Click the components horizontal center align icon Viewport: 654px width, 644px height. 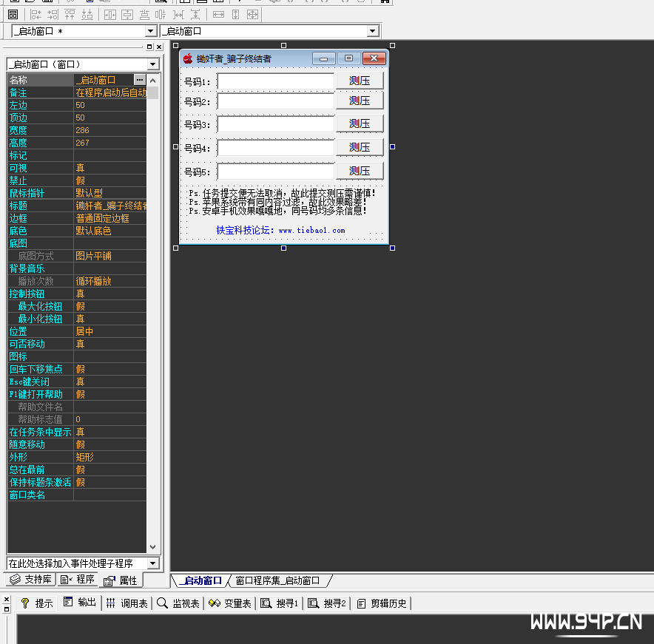point(144,15)
